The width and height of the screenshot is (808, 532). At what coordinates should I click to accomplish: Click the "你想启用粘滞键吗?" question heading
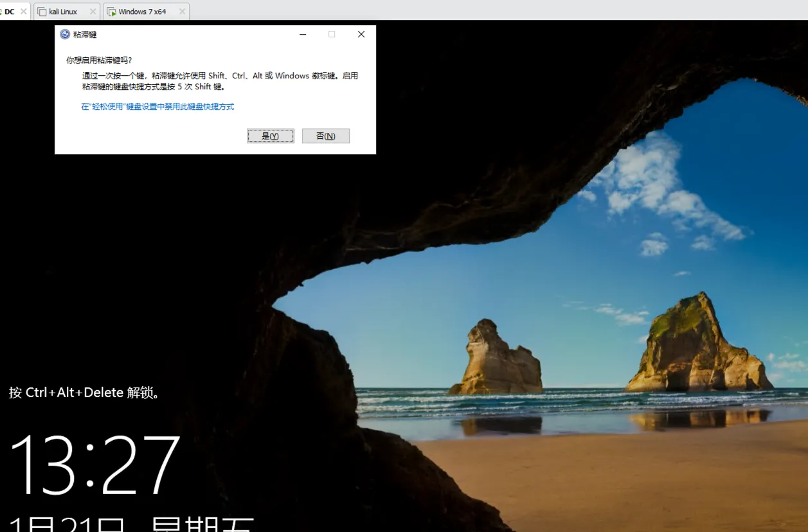coord(99,60)
